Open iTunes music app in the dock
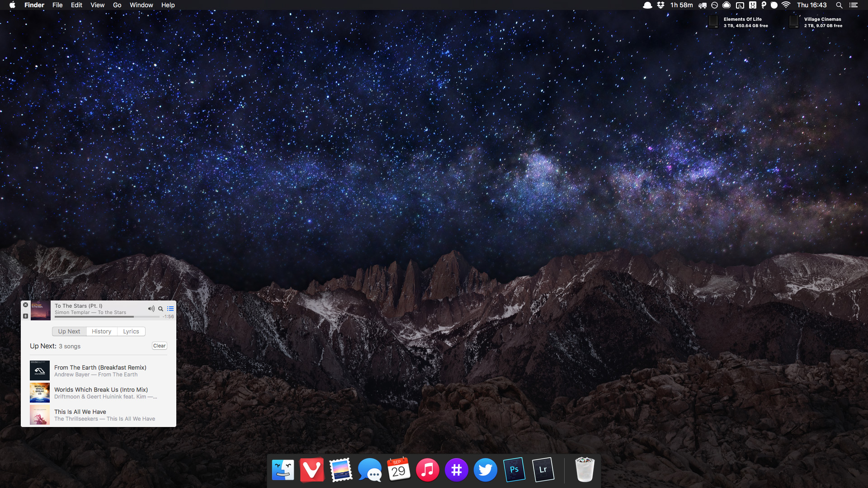Viewport: 868px width, 488px height. [427, 470]
